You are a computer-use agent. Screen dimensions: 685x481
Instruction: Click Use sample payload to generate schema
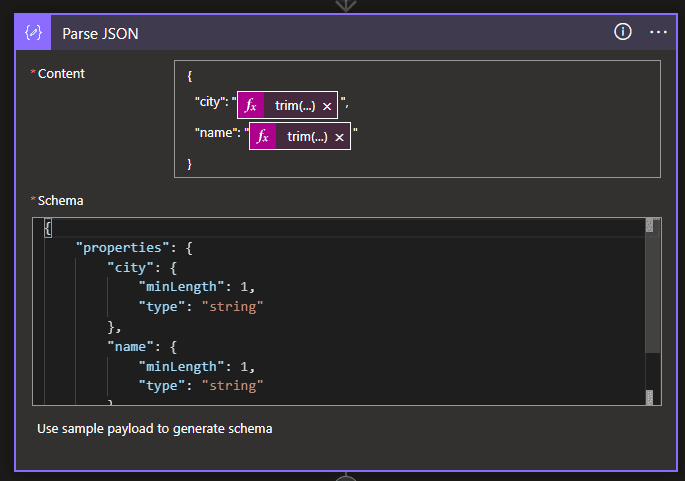point(154,429)
